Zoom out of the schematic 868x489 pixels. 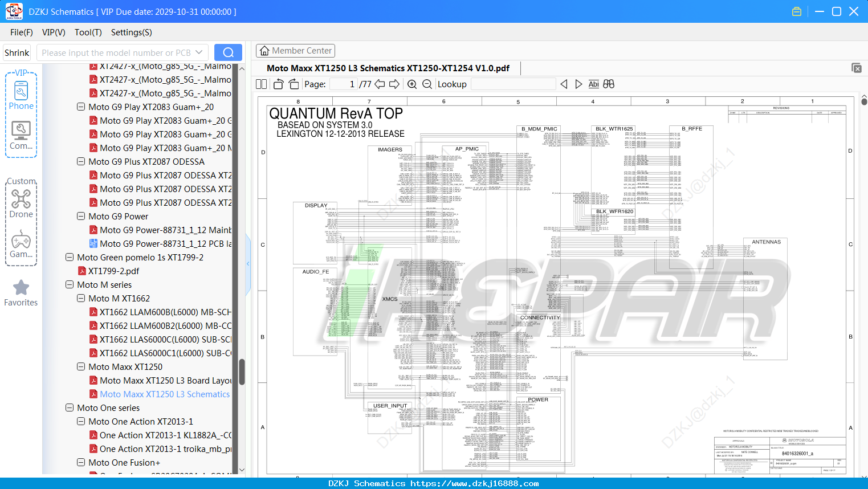click(x=427, y=84)
